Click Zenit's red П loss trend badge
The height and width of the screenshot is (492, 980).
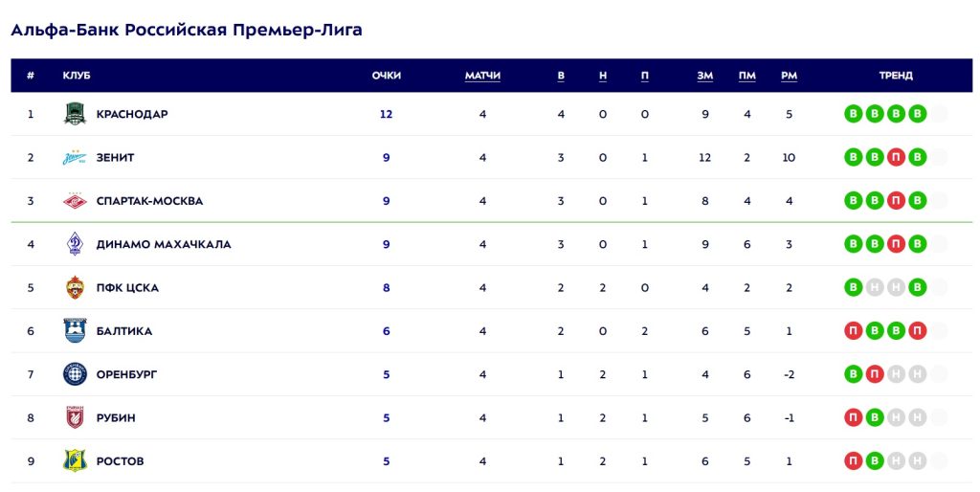[x=896, y=158]
